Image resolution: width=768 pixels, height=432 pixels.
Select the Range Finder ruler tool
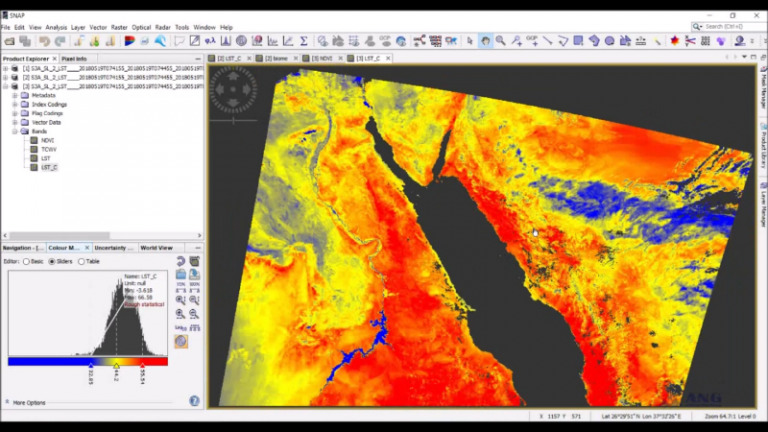tap(641, 41)
